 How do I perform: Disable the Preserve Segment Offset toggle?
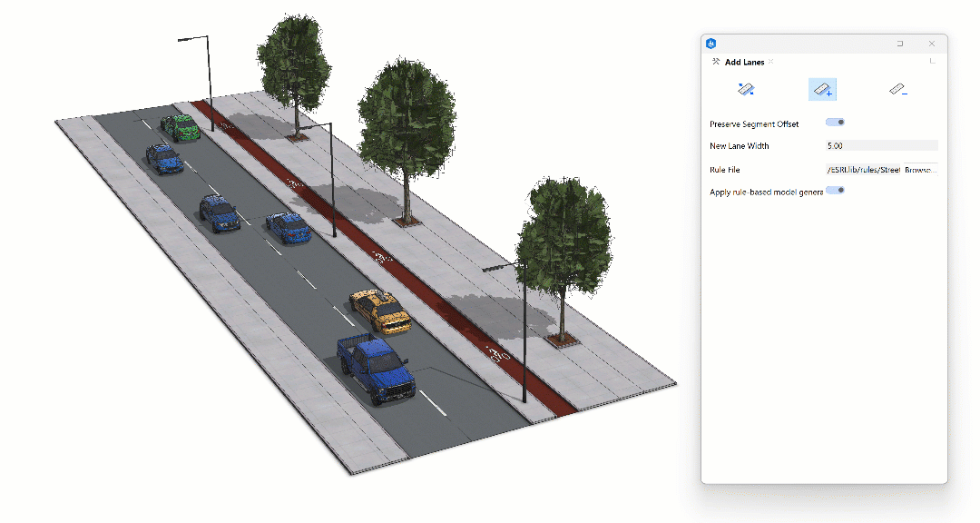(834, 122)
